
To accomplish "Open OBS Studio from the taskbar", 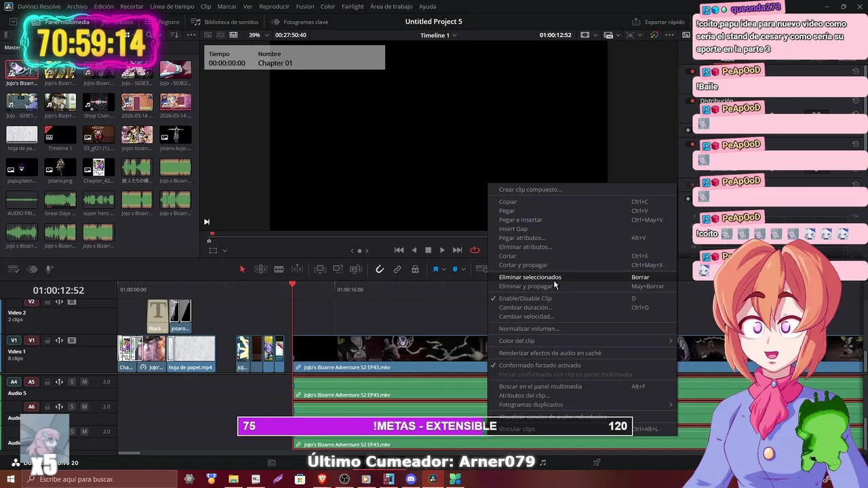I will point(344,479).
